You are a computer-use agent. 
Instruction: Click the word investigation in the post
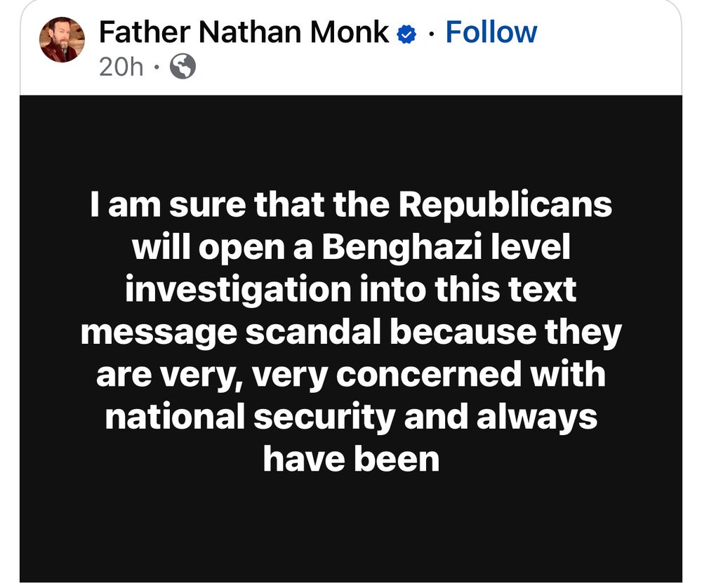(238, 291)
